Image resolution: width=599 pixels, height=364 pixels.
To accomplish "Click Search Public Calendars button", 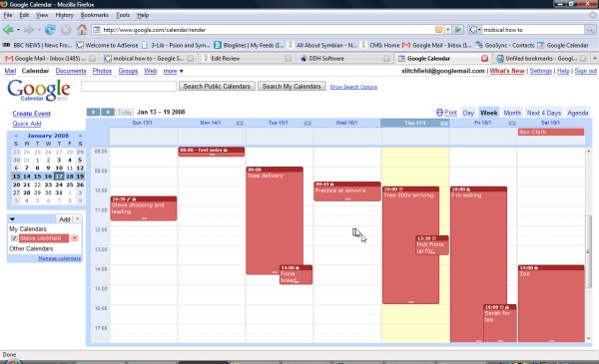I will pos(217,86).
